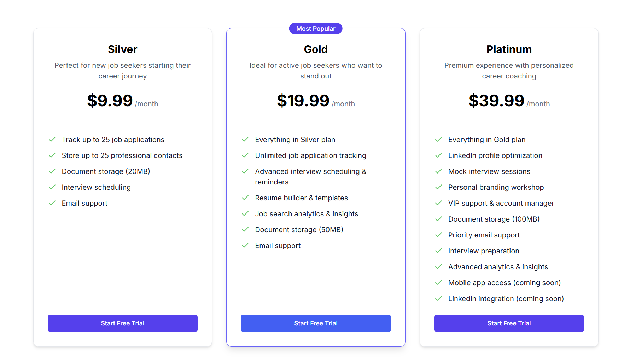The width and height of the screenshot is (624, 364).
Task: Click the $19.99 Gold price
Action: (x=303, y=101)
